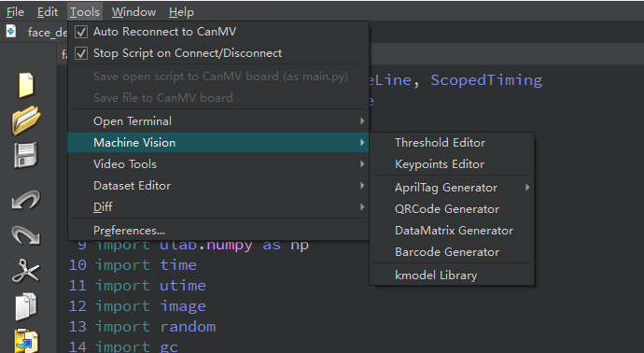Open the File menu
Screen dimensions: 644x353
(x=15, y=12)
